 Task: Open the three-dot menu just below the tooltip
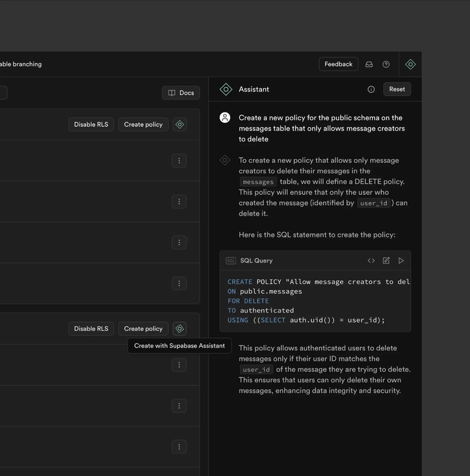pos(179,365)
